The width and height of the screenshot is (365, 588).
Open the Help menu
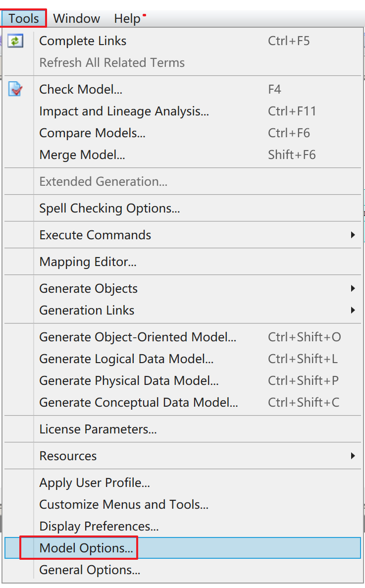point(127,19)
